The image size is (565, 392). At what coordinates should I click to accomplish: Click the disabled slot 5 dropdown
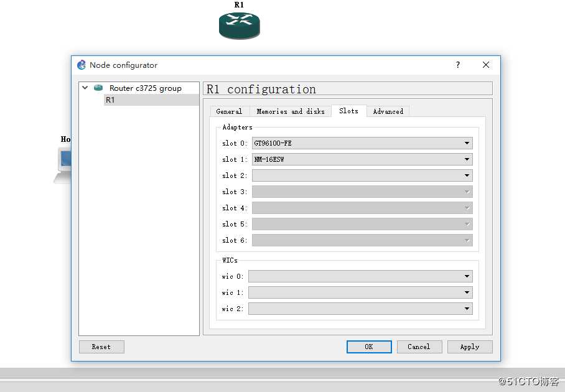(362, 224)
